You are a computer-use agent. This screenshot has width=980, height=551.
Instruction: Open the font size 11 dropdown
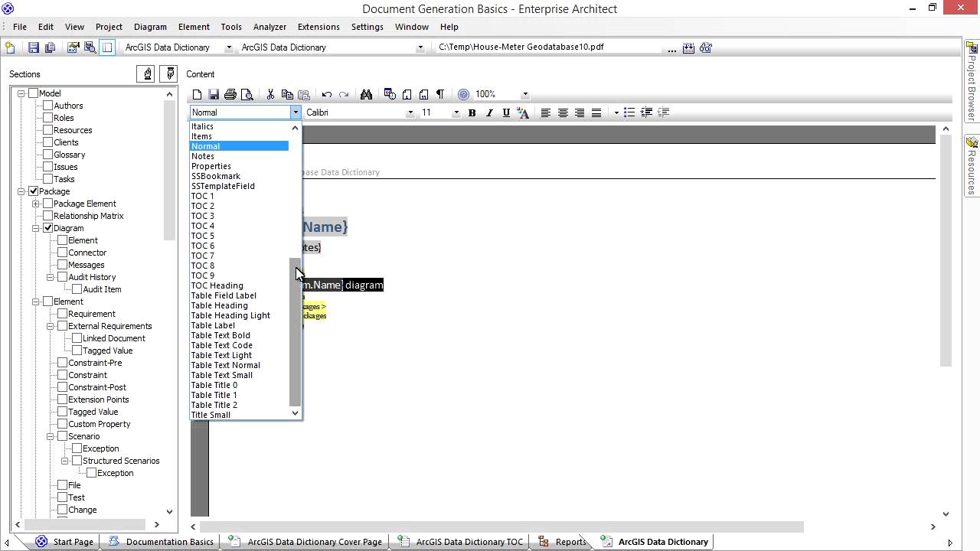point(456,112)
